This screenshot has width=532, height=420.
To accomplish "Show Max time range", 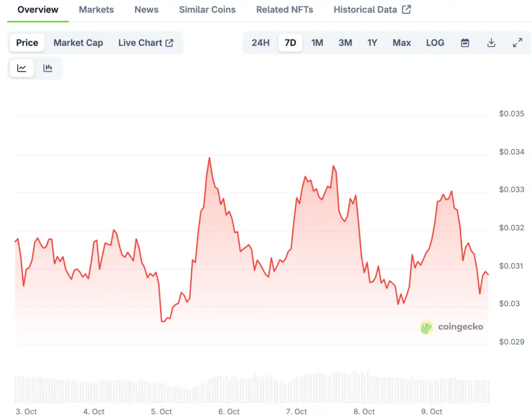I will tap(402, 43).
